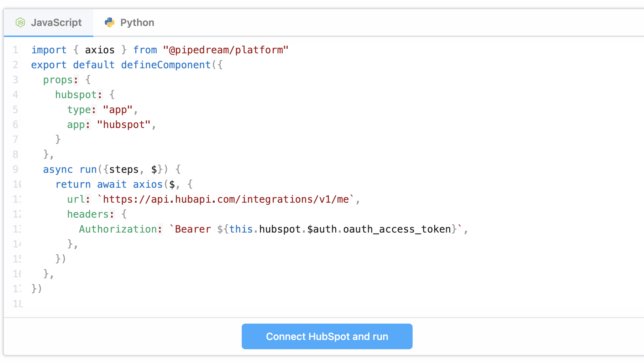Click line number 9 in gutter
Viewport: 644px width, 362px height.
pos(15,169)
